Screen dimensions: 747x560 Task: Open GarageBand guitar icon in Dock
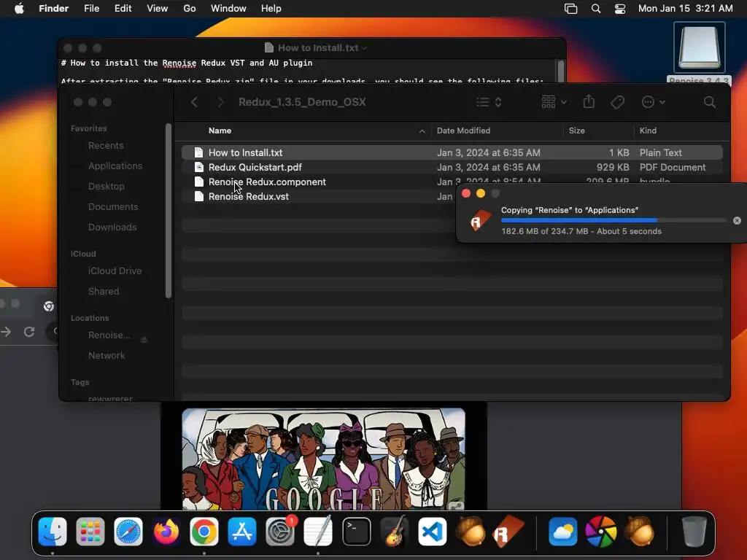pyautogui.click(x=395, y=532)
